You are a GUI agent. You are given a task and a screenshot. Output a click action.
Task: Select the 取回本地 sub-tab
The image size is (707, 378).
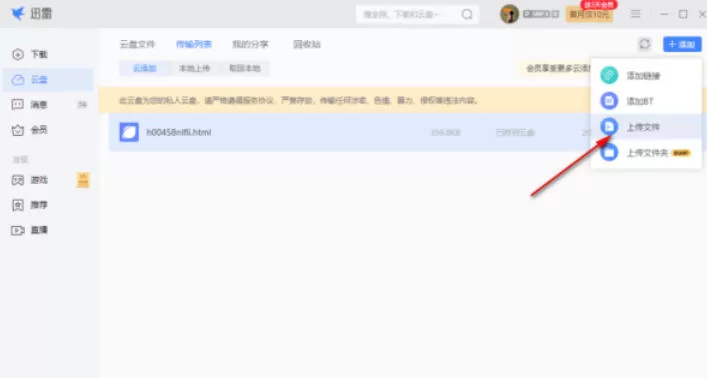(245, 69)
